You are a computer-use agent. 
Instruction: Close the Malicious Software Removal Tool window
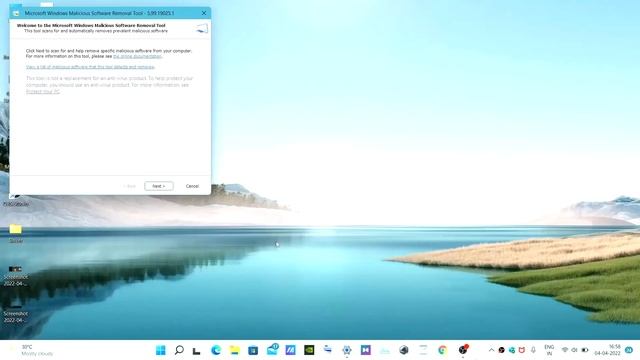tap(204, 13)
